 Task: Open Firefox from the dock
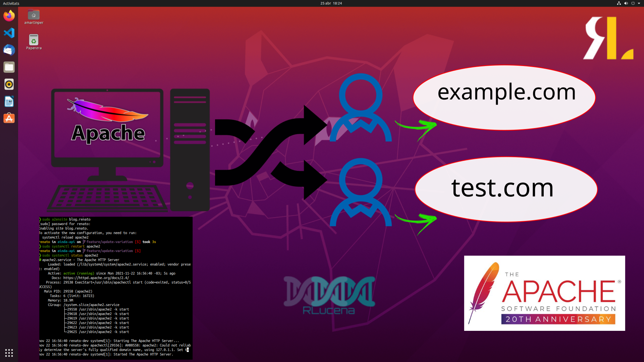click(x=9, y=16)
